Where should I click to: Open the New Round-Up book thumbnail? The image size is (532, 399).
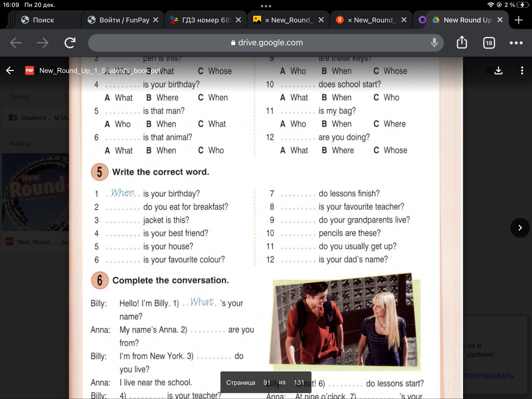[35, 192]
